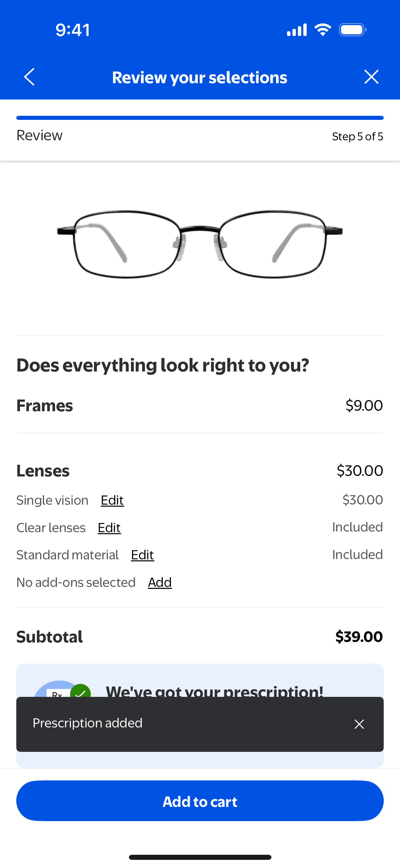Screen dimensions: 400x868
Task: Edit the Single vision selection
Action: point(112,500)
